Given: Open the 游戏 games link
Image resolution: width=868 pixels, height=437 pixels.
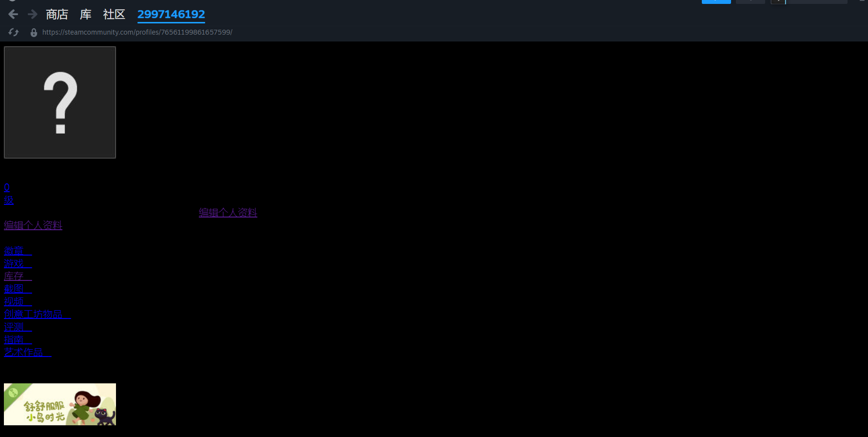Looking at the screenshot, I should 18,263.
